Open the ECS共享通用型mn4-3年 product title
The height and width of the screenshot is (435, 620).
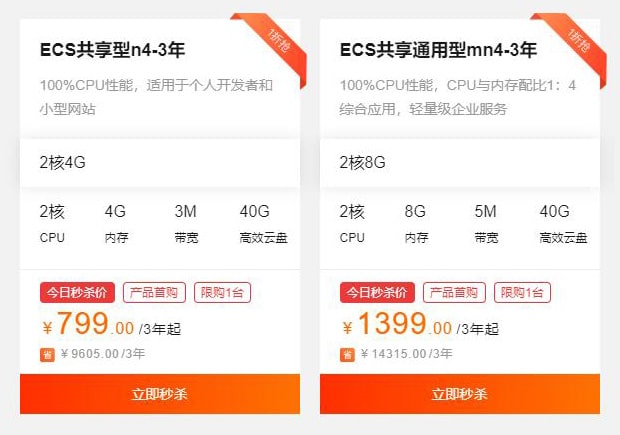pyautogui.click(x=438, y=50)
